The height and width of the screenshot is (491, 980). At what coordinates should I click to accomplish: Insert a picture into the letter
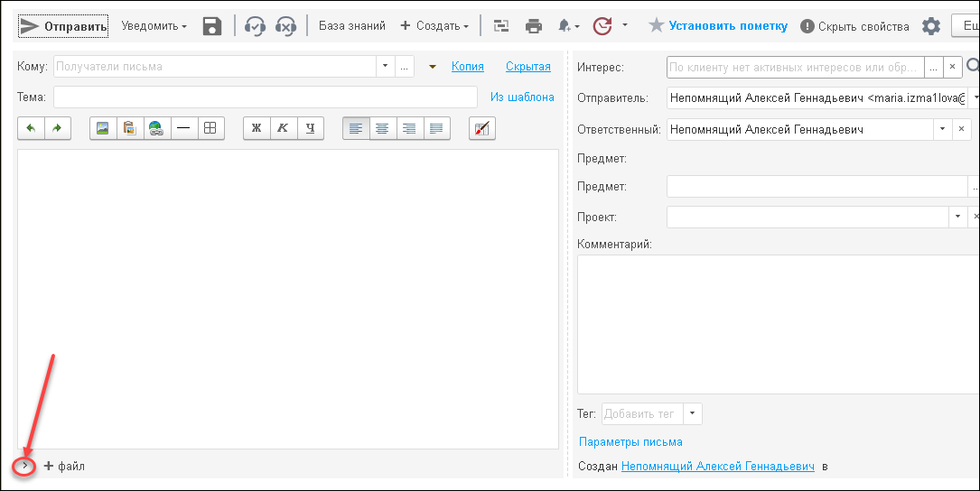[x=103, y=129]
